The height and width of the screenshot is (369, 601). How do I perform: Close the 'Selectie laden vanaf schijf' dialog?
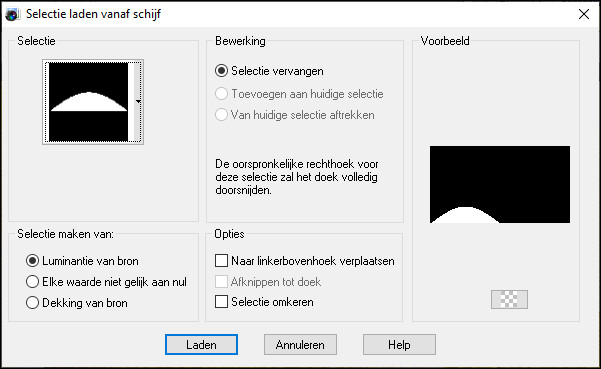pyautogui.click(x=584, y=15)
